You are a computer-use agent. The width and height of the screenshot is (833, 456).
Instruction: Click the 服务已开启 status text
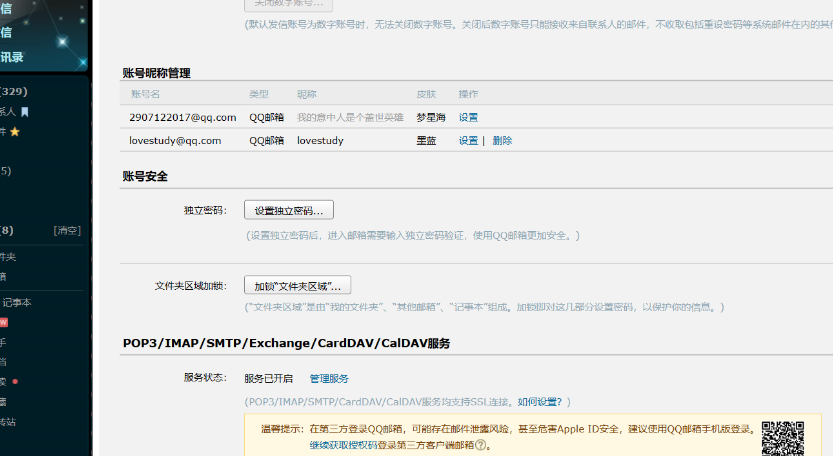(268, 378)
